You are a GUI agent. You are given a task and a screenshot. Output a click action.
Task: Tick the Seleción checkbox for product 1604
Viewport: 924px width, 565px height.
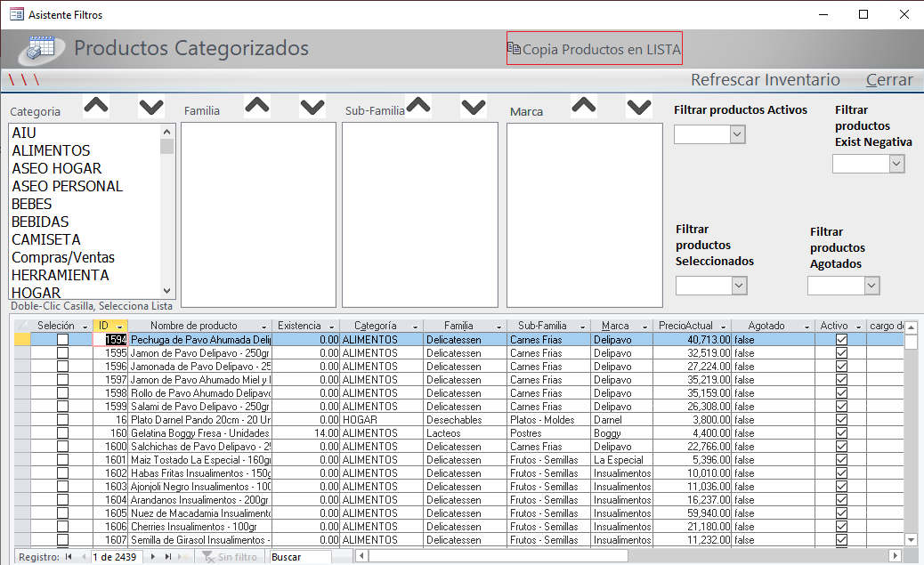[x=62, y=500]
